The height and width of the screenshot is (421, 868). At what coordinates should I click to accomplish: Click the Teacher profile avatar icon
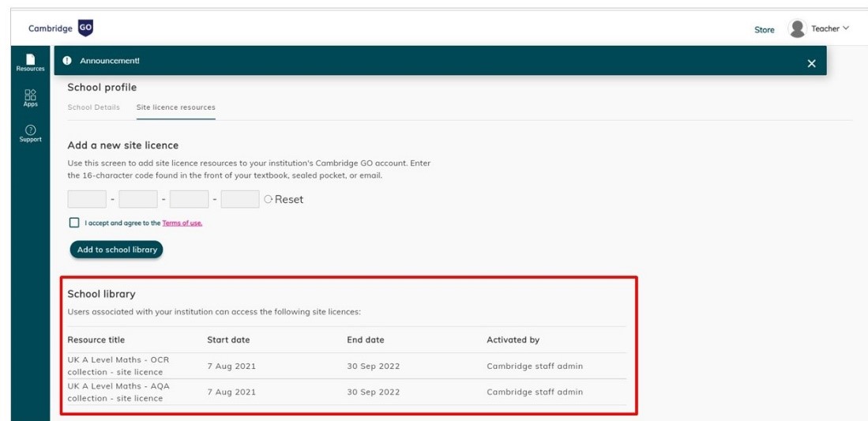coord(797,28)
